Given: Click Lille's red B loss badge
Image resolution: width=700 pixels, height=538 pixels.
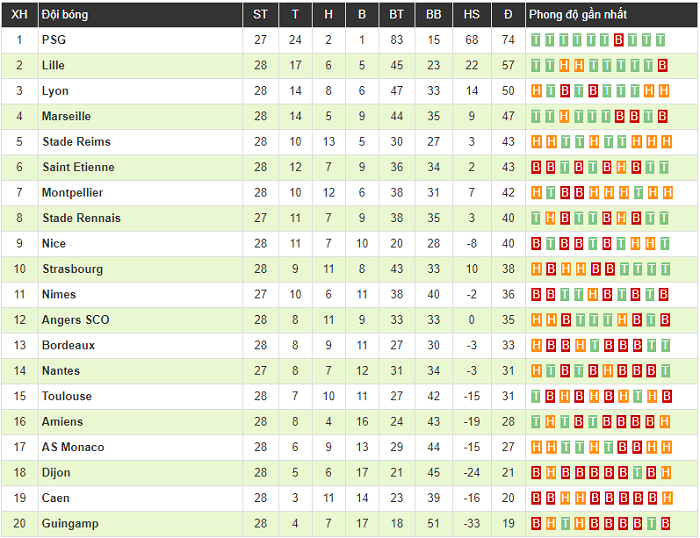Looking at the screenshot, I should pyautogui.click(x=663, y=65).
